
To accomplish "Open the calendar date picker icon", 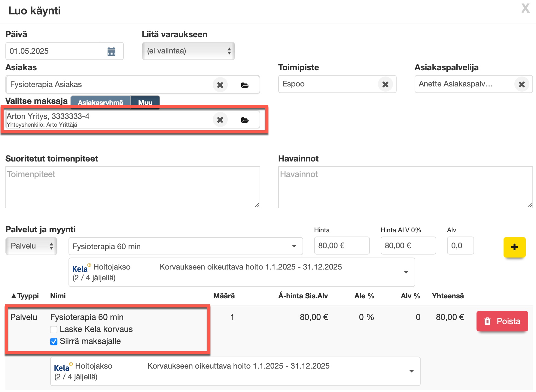I will tap(111, 51).
